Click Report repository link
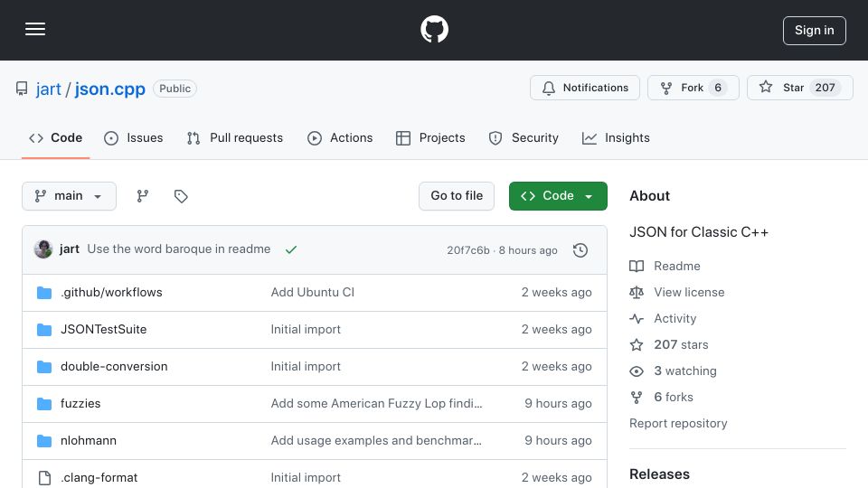Screen dimensions: 868x488 click(x=678, y=423)
